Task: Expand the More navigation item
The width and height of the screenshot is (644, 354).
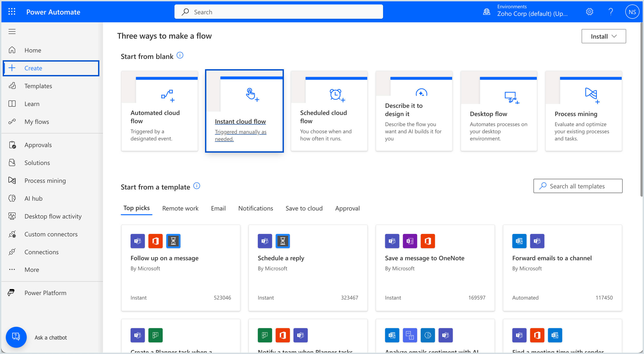Action: tap(32, 270)
